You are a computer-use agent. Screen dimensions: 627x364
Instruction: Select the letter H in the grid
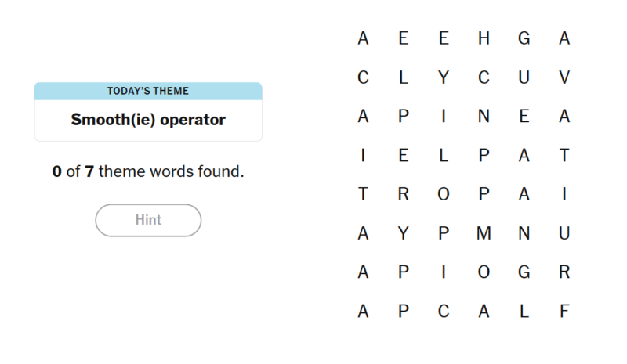(484, 38)
